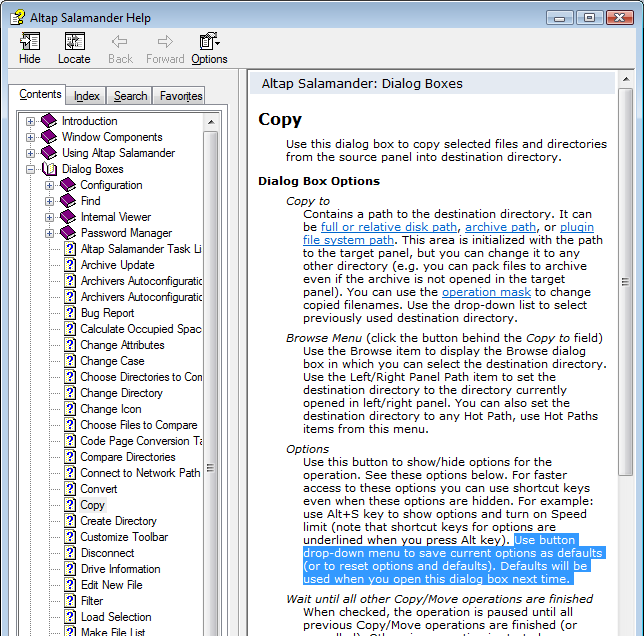Expand the Using Altap Salamander node

[30, 153]
